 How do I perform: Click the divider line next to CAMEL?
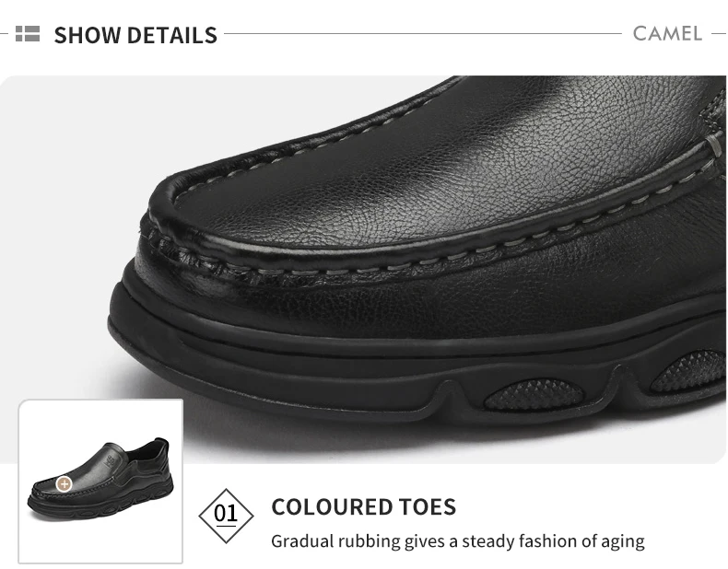tap(423, 33)
